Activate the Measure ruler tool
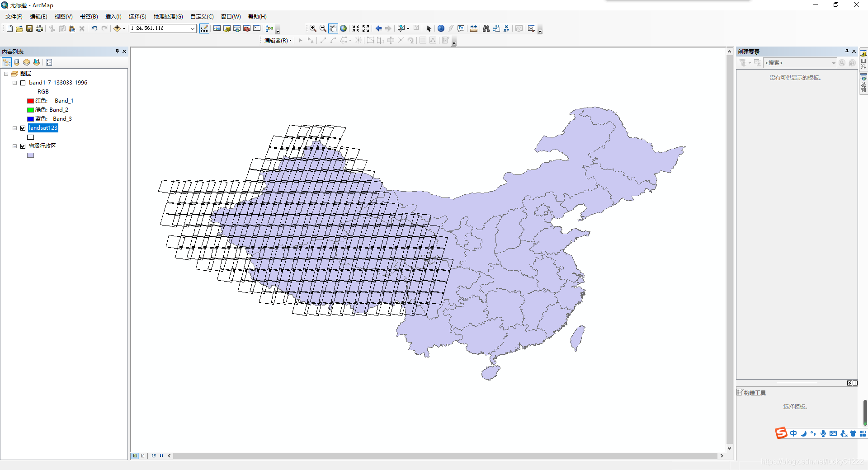868x470 pixels. [x=474, y=28]
